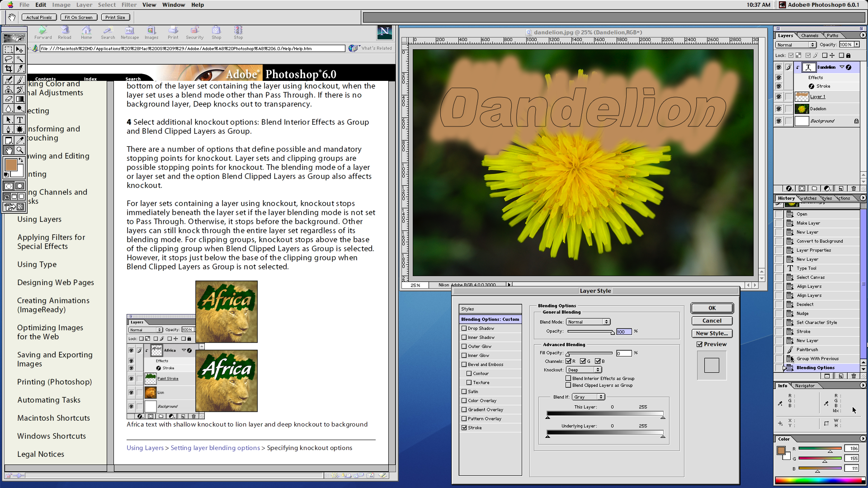
Task: Open the Image menu
Action: pos(61,5)
